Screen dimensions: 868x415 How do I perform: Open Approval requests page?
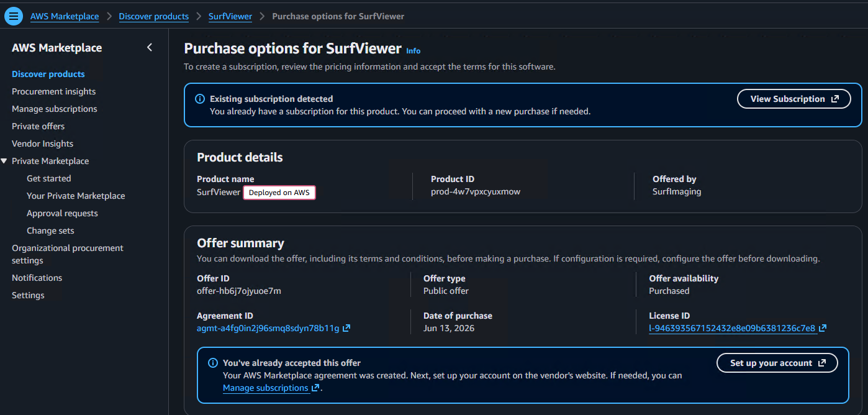(x=62, y=213)
